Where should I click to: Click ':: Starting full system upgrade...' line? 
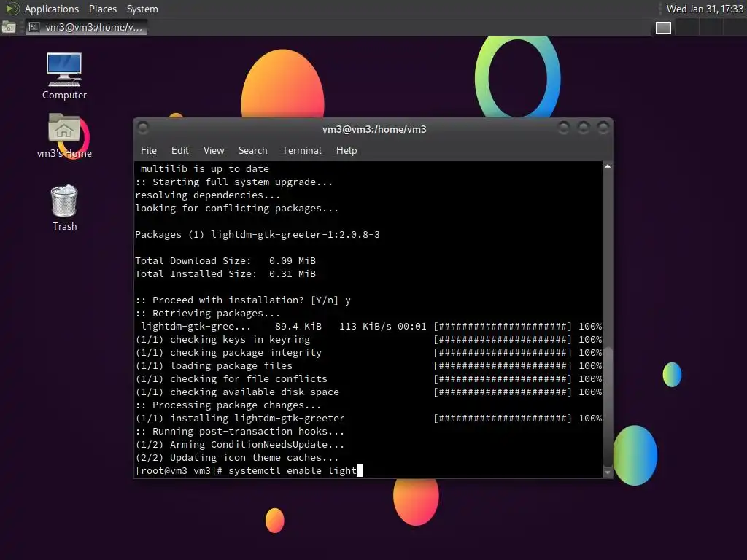234,182
